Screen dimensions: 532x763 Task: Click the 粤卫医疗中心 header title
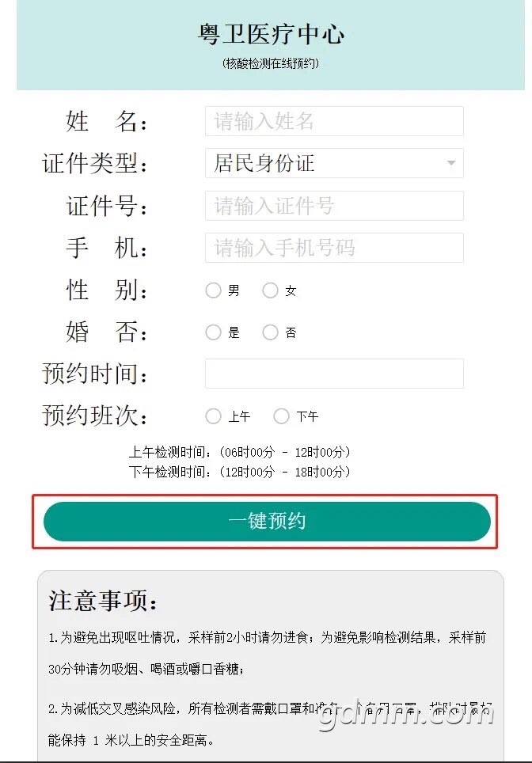(x=271, y=34)
